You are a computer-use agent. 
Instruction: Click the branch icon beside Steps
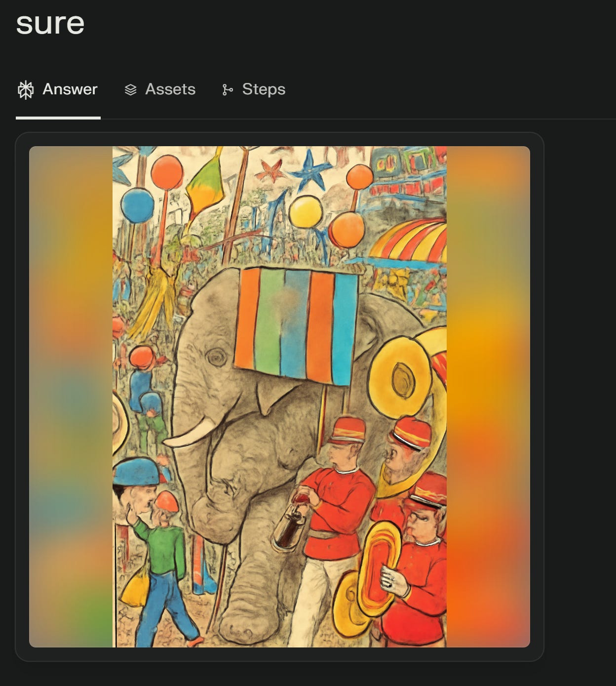coord(228,90)
